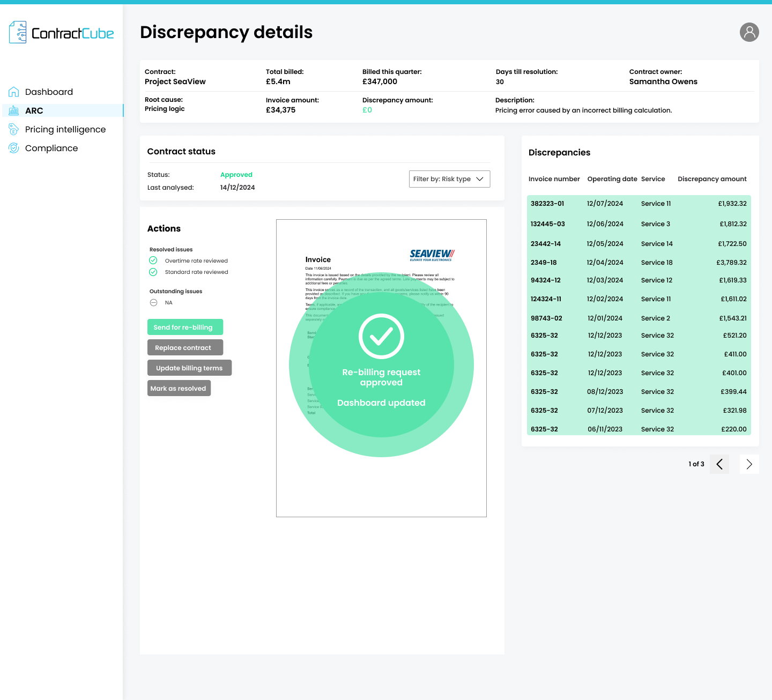Click the £34,375 invoice amount
The image size is (772, 700).
pos(280,110)
